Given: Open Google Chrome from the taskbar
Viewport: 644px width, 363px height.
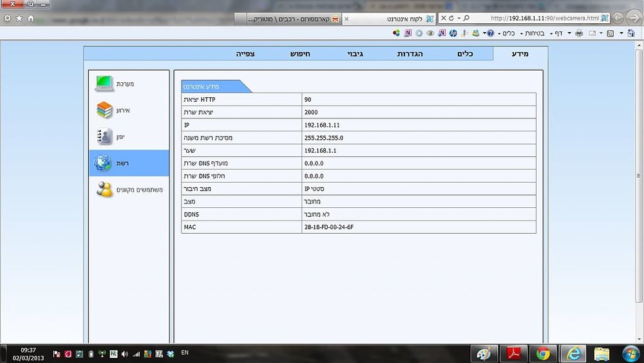Looking at the screenshot, I should tap(543, 353).
